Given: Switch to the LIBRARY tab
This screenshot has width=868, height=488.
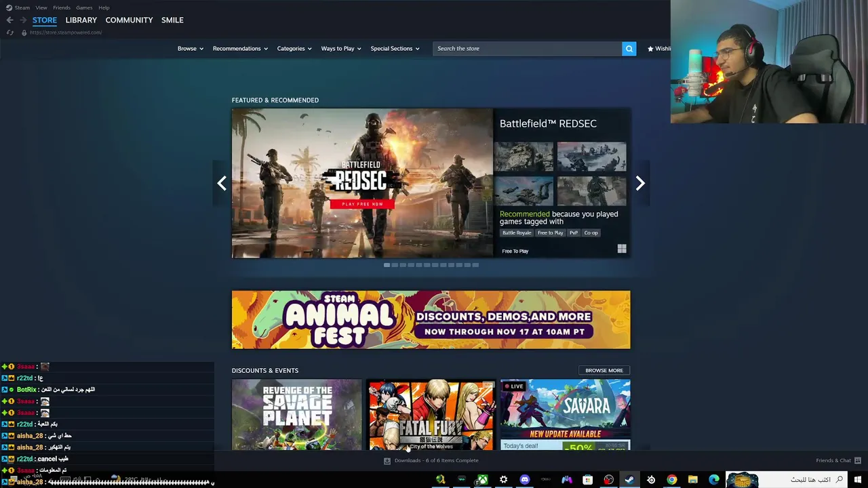Looking at the screenshot, I should (81, 20).
